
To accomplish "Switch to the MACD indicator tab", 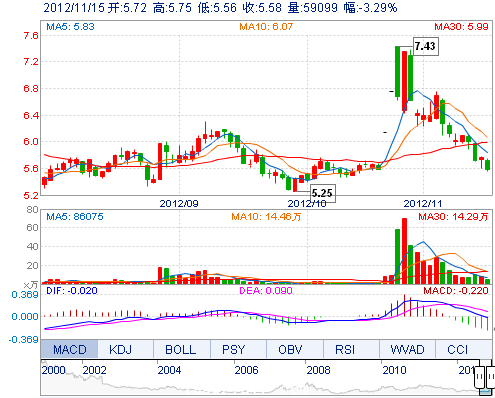I will [x=69, y=349].
